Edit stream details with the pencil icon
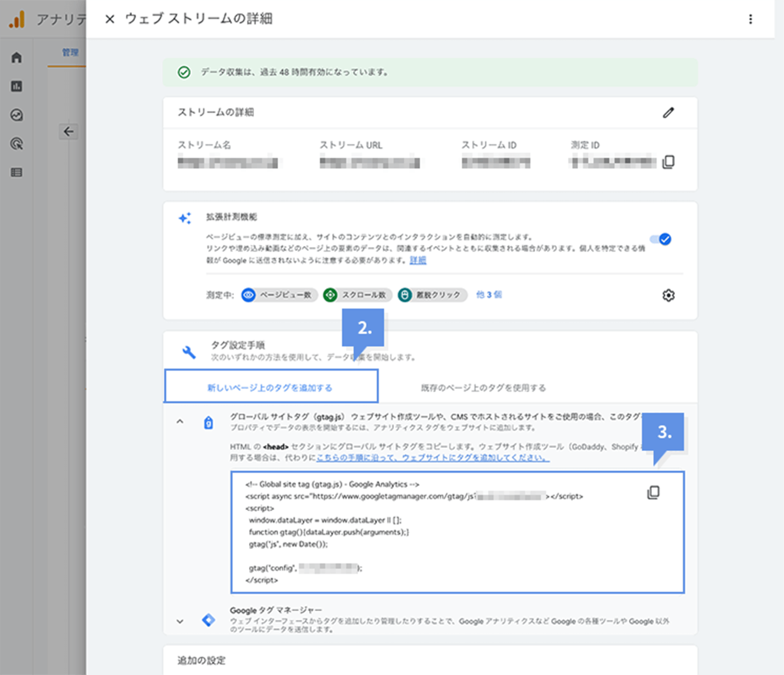The width and height of the screenshot is (784, 675). (x=668, y=113)
